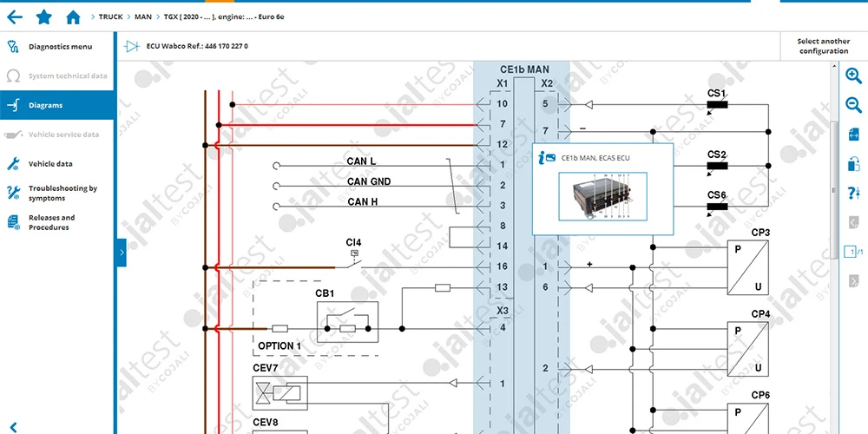Click the System technical data omega icon
Image resolution: width=868 pixels, height=434 pixels.
(x=14, y=76)
